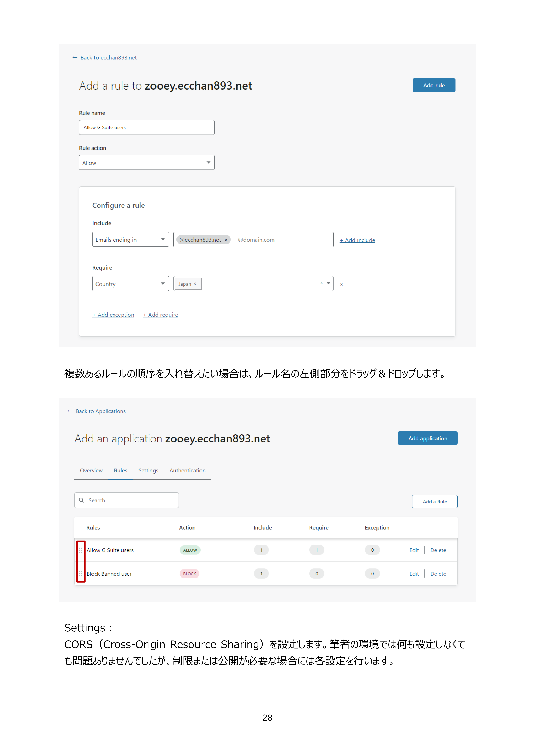The height and width of the screenshot is (756, 535).
Task: Click the drag handle of Block Banned user
Action: (81, 574)
